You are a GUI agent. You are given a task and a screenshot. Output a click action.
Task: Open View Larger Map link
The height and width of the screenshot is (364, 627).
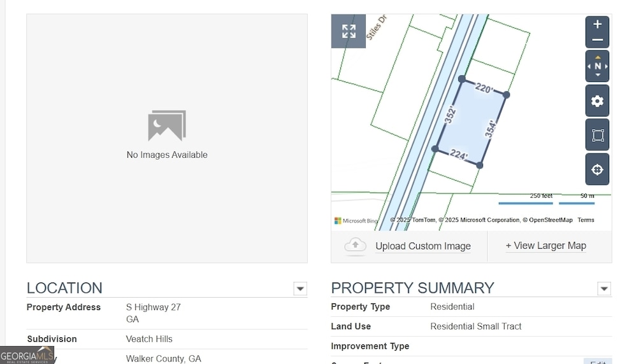[546, 246]
